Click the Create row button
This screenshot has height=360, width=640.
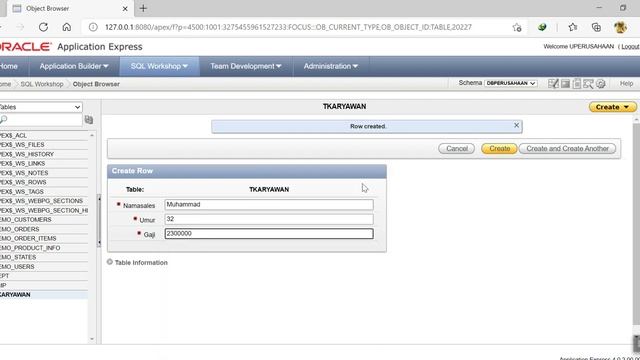pos(500,149)
